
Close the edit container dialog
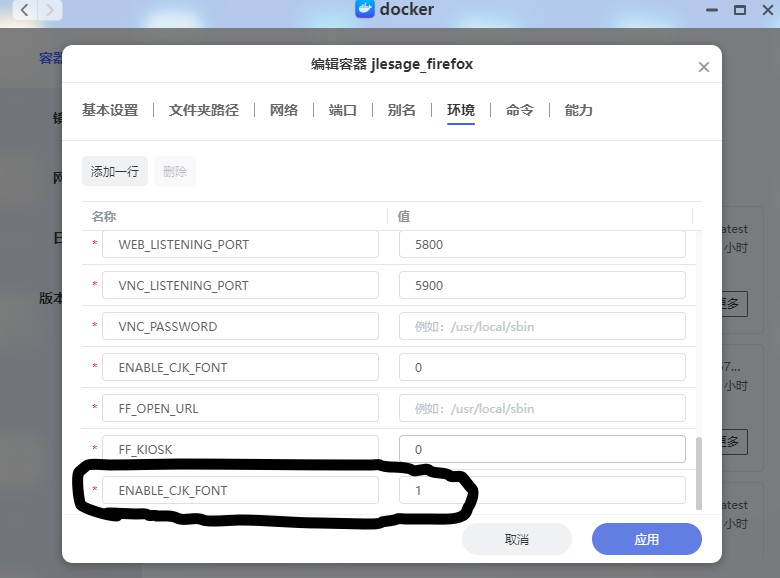pyautogui.click(x=703, y=67)
